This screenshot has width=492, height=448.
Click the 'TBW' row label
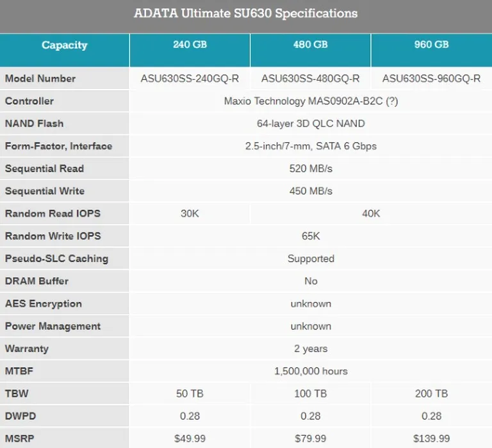coord(17,394)
